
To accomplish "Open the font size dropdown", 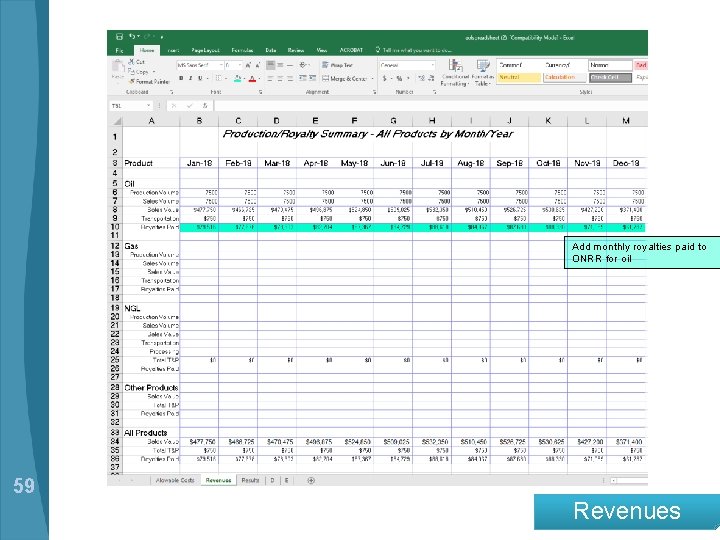I will click(240, 66).
